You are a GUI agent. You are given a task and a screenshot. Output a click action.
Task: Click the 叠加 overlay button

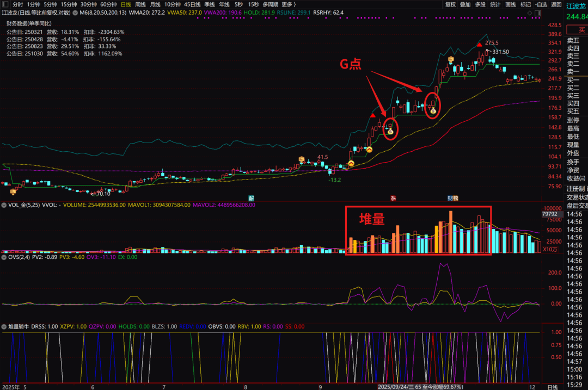click(x=465, y=4)
